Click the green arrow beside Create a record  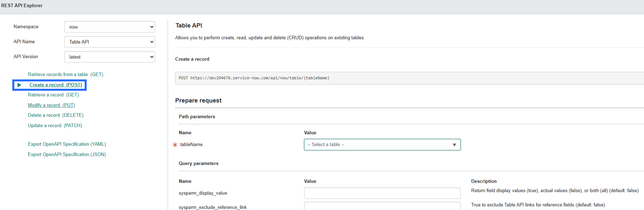pos(20,85)
